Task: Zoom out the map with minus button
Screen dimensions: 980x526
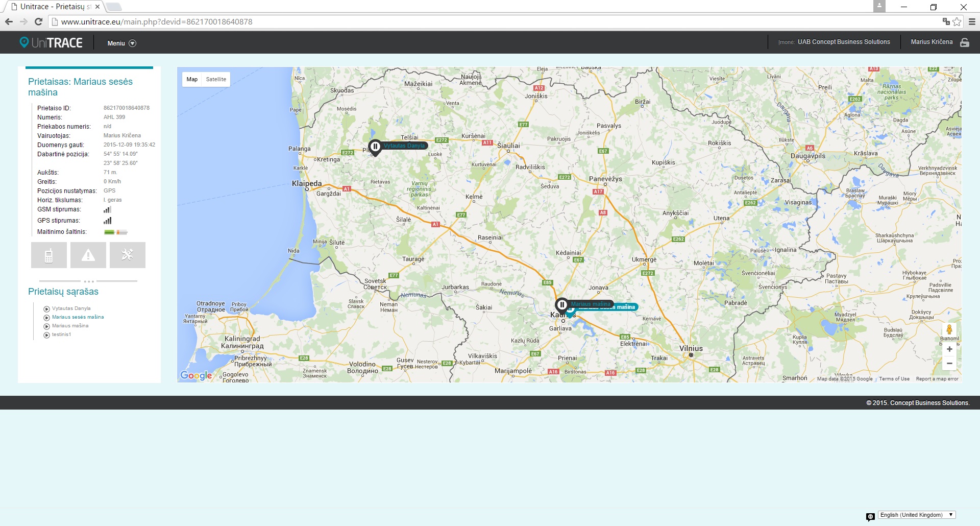Action: tap(949, 364)
